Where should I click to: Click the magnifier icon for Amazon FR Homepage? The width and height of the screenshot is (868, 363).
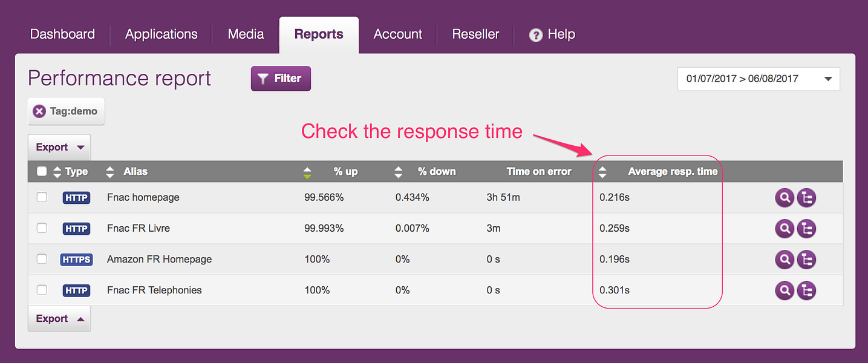(785, 259)
